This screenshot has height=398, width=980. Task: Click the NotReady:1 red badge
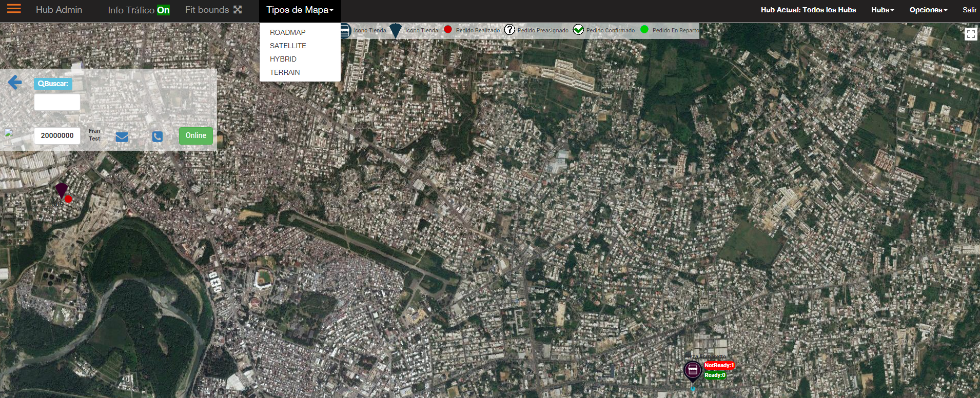[x=719, y=366]
